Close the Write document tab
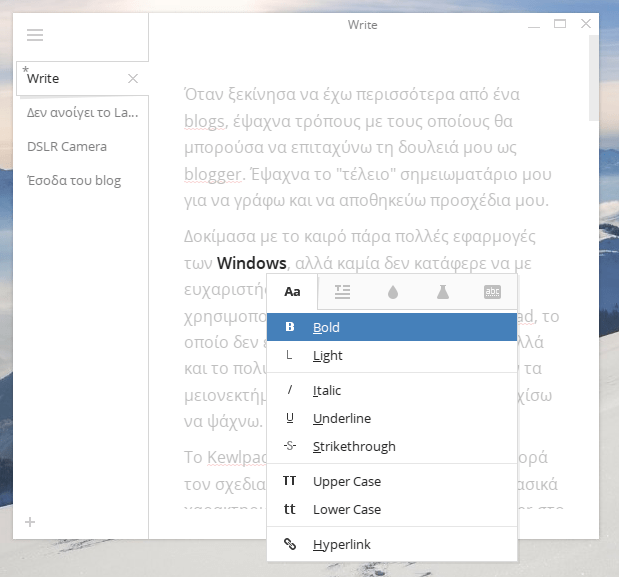This screenshot has height=577, width=619. (x=133, y=79)
